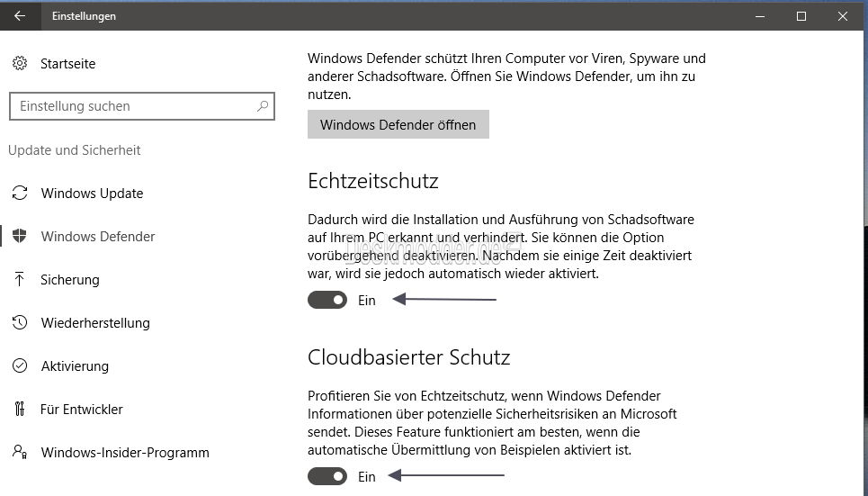Select Sicherung in the sidebar
The height and width of the screenshot is (496, 868).
click(x=70, y=279)
